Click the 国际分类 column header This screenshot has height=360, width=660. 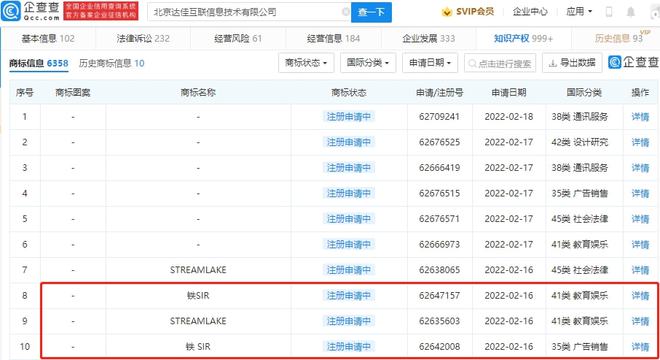(584, 92)
